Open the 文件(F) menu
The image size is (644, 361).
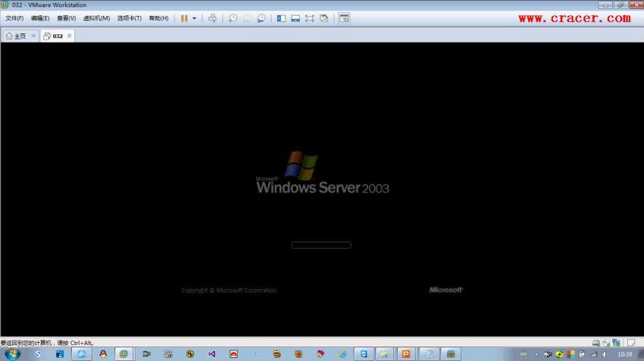pos(14,18)
